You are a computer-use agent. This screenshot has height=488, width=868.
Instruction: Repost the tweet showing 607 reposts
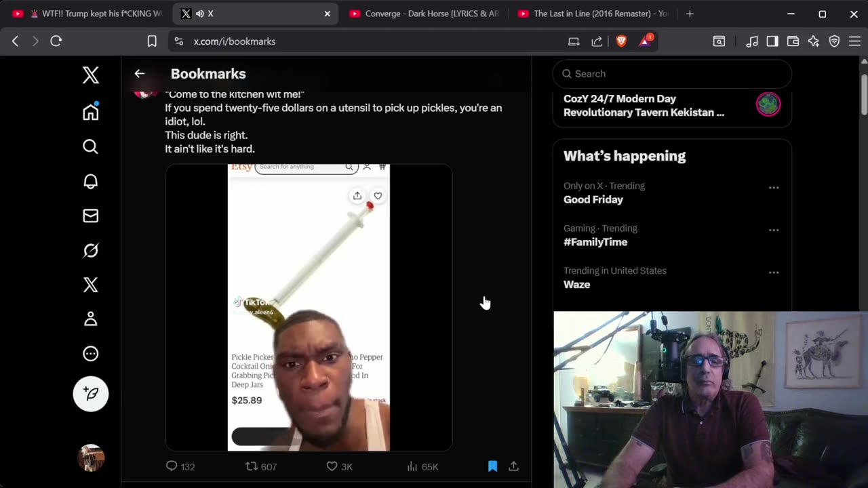(260, 466)
